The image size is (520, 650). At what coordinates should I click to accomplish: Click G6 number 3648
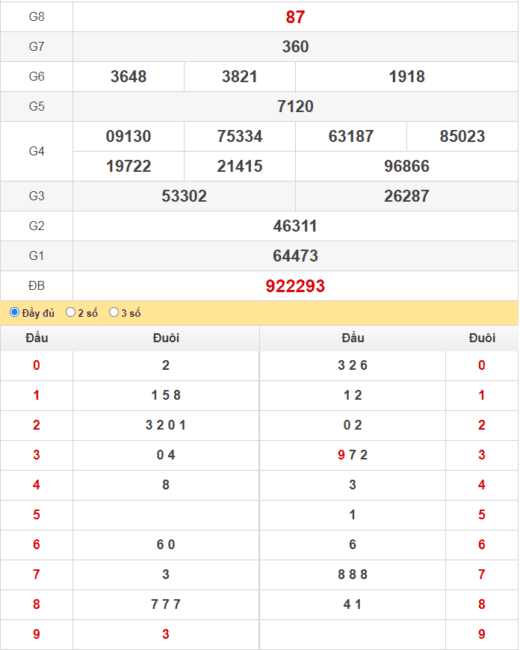click(129, 77)
